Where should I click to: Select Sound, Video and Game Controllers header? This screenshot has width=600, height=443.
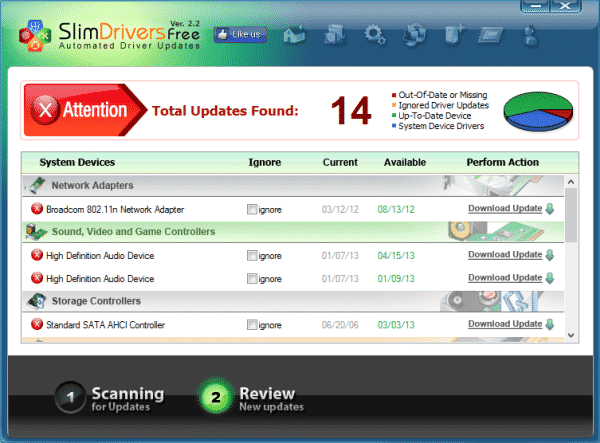pyautogui.click(x=293, y=232)
